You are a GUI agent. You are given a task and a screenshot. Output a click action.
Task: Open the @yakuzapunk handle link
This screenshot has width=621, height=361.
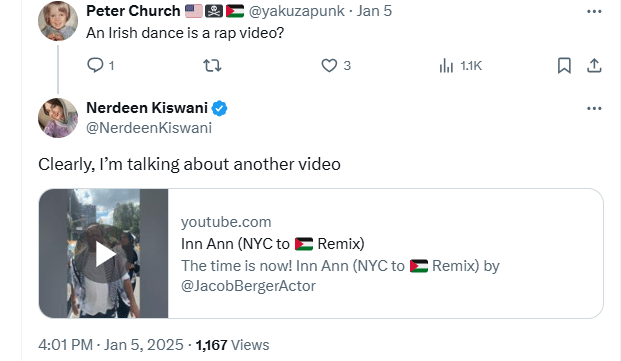pyautogui.click(x=297, y=11)
